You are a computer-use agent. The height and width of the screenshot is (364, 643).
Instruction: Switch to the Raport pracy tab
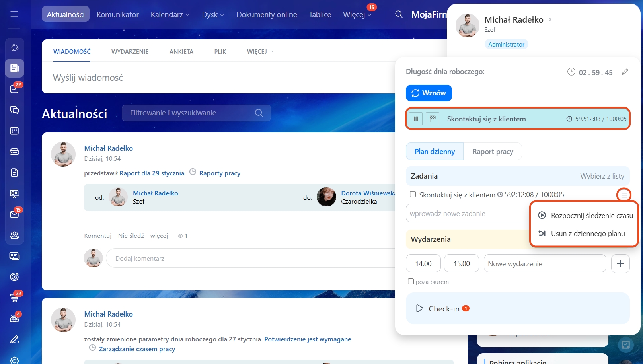tap(493, 152)
